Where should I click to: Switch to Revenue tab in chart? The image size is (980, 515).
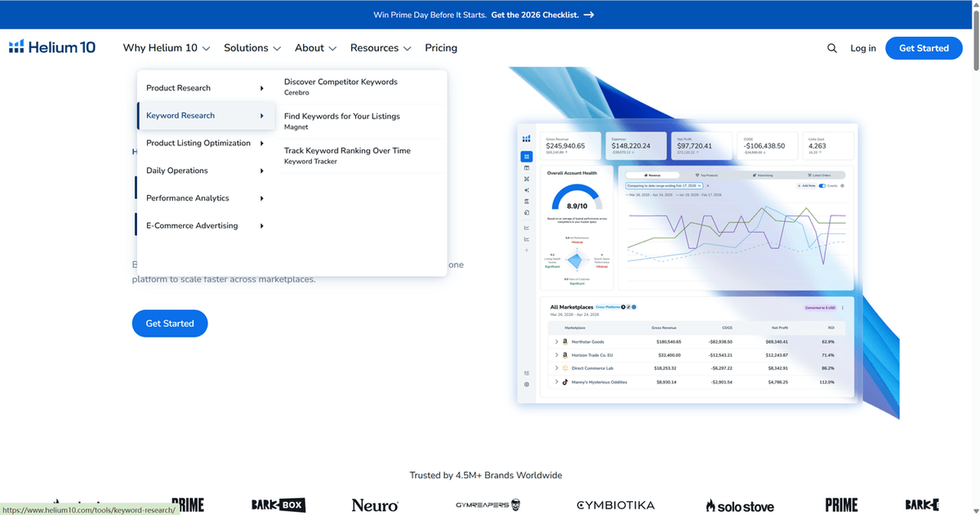[653, 175]
